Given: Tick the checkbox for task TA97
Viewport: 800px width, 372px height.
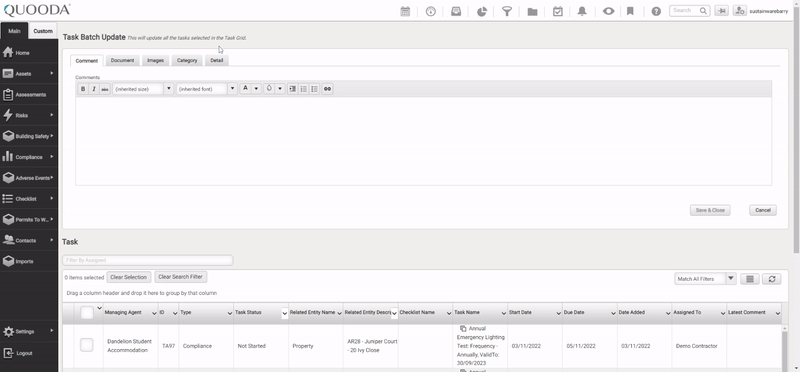Looking at the screenshot, I should [87, 345].
